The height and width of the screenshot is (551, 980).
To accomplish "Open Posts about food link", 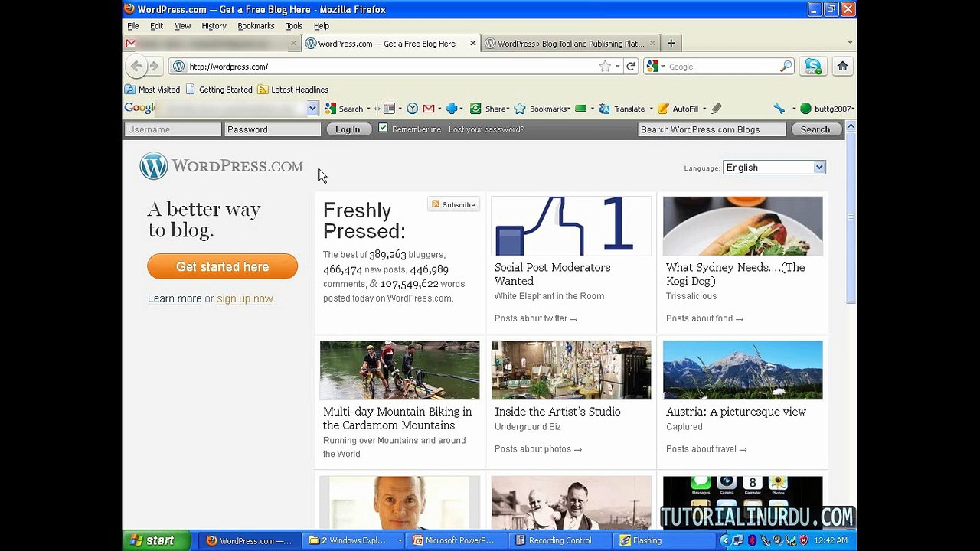I will 704,318.
